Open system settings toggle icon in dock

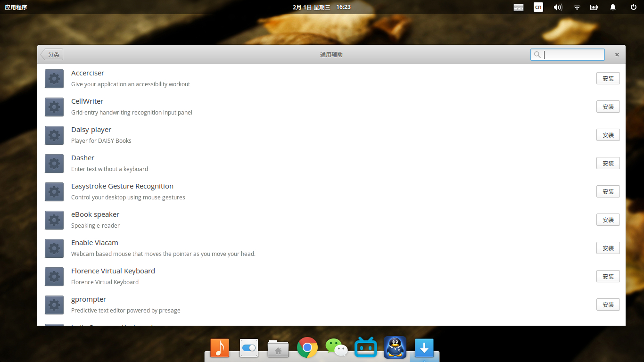pyautogui.click(x=249, y=348)
